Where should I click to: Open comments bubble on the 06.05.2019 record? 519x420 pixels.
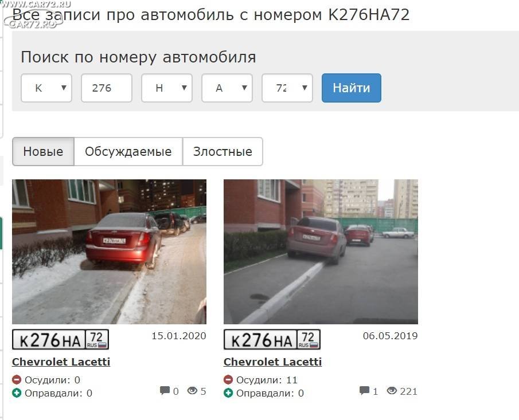[364, 391]
